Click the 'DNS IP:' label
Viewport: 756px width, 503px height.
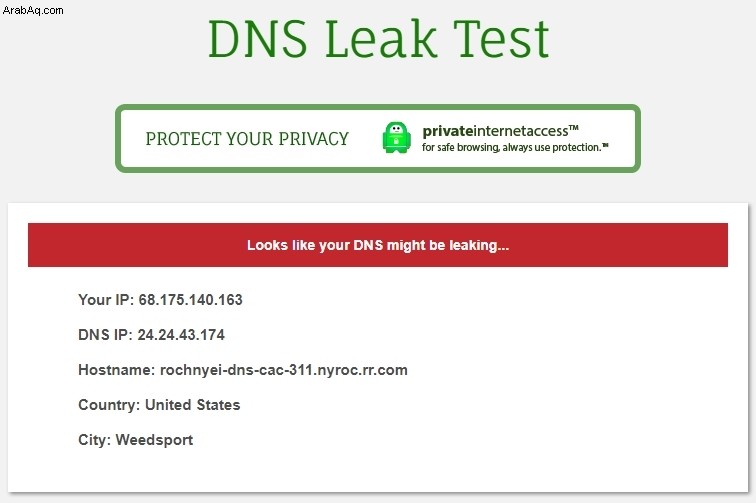[106, 335]
